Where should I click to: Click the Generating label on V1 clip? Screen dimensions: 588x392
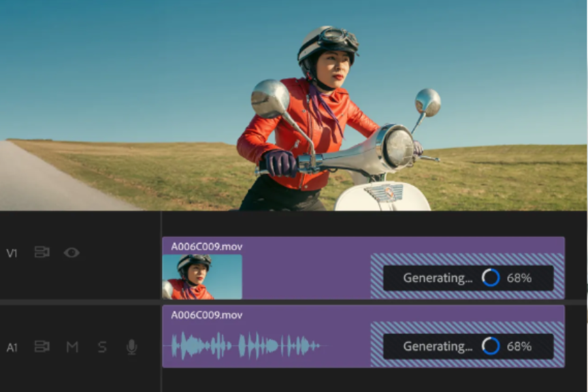[x=438, y=278]
